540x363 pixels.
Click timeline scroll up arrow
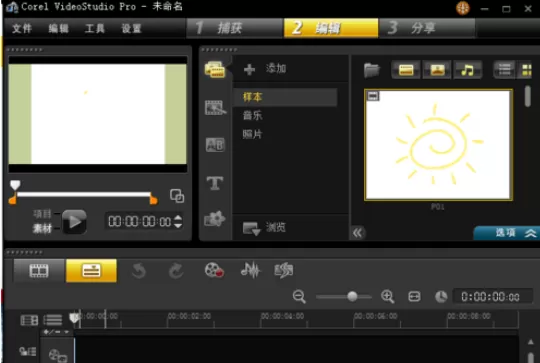click(x=531, y=342)
